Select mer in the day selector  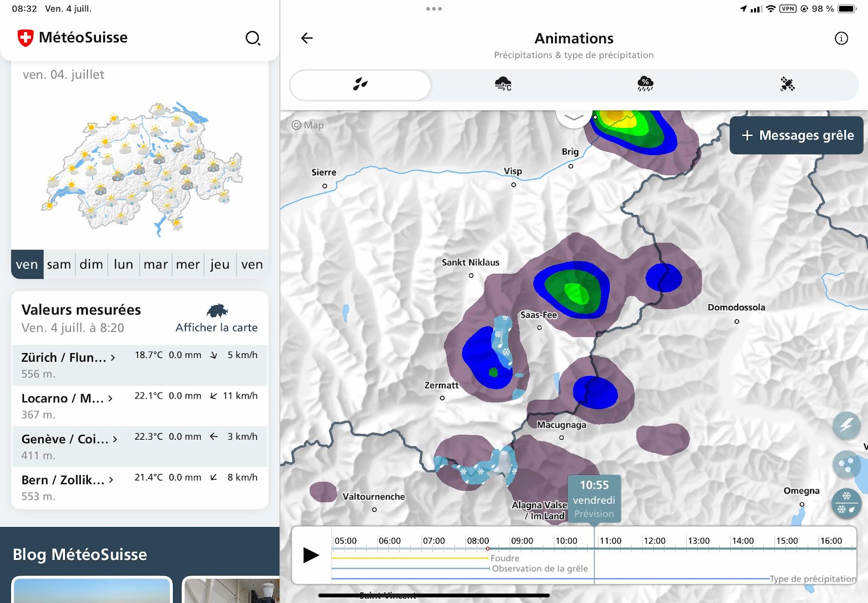pos(188,265)
